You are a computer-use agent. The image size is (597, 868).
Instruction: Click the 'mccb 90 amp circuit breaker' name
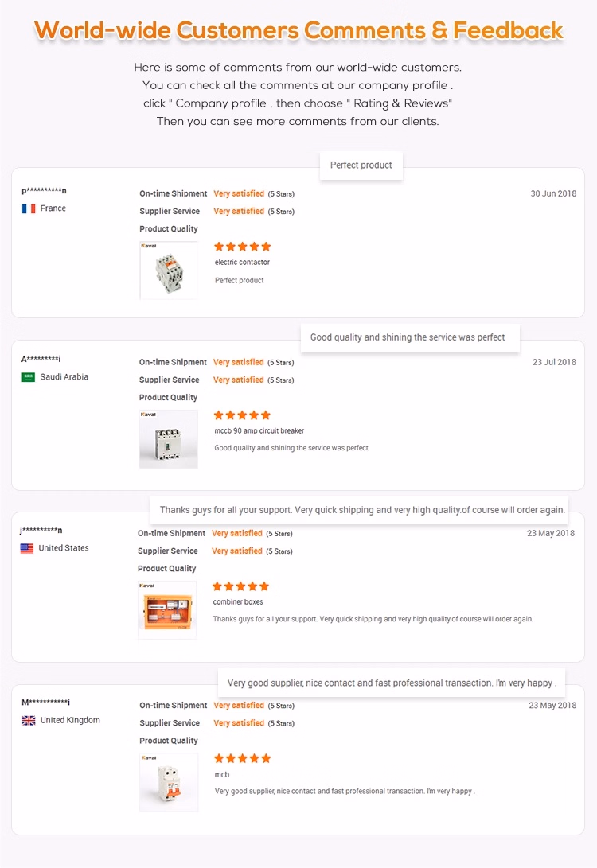click(x=259, y=431)
